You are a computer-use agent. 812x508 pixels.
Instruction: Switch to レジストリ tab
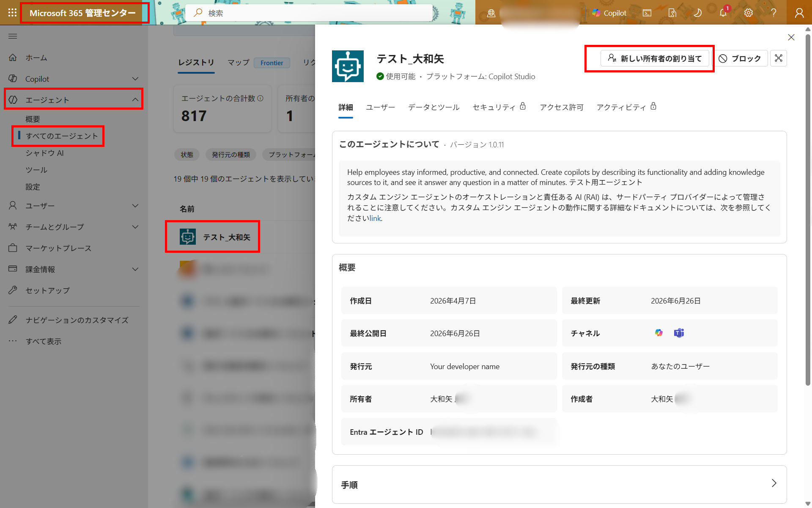click(x=196, y=63)
